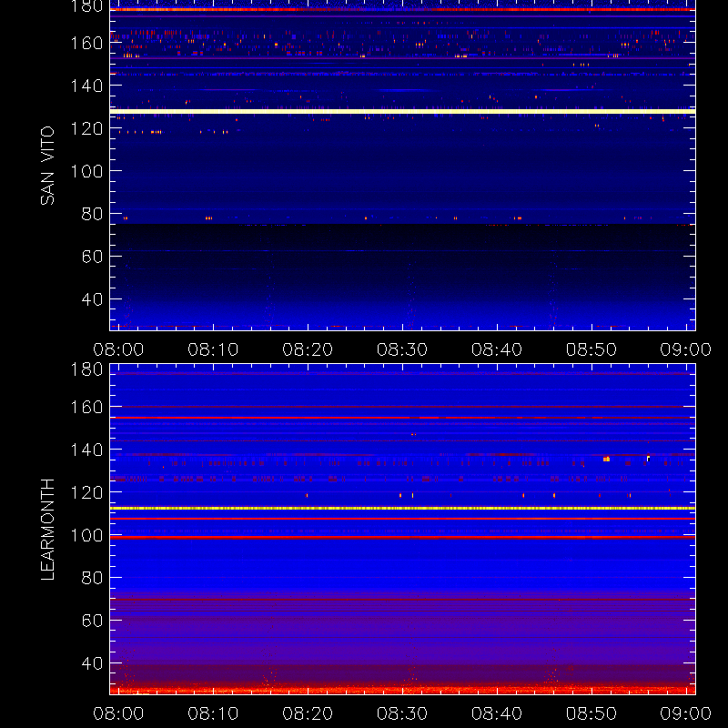Click the 08:20 time label under LEARMONTH plot
728x728 pixels.
[x=308, y=713]
